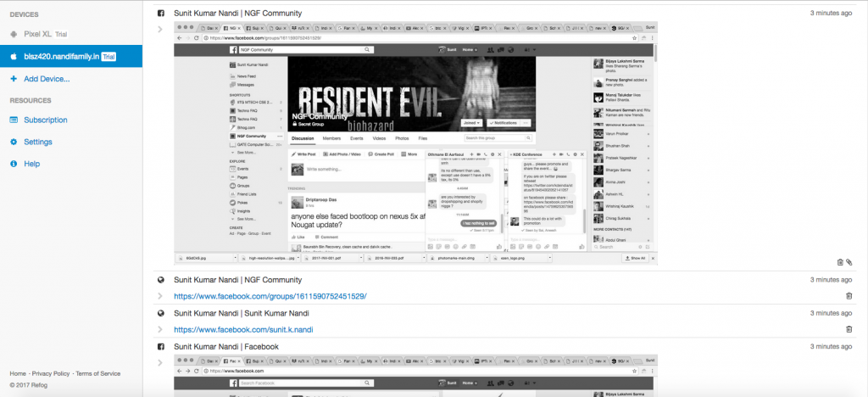The height and width of the screenshot is (397, 868).
Task: Open the NGF Community Resident Evil screenshot thumbnail
Action: pyautogui.click(x=415, y=143)
